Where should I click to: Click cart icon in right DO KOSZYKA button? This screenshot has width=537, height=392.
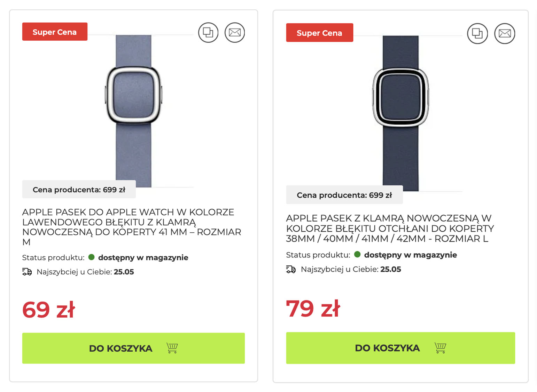coord(441,347)
